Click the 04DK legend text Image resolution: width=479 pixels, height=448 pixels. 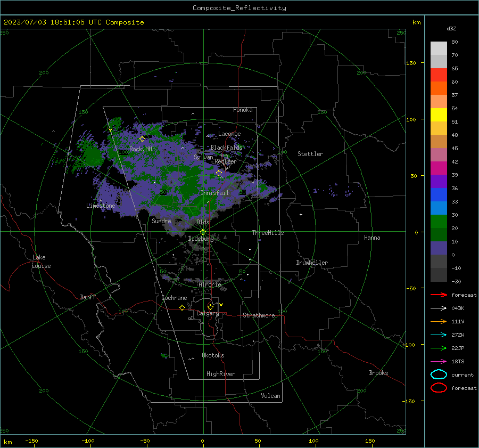pyautogui.click(x=458, y=308)
